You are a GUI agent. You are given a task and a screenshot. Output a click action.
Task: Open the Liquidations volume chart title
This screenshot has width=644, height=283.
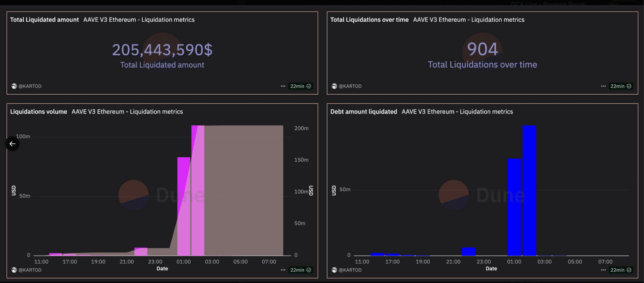[x=39, y=112]
